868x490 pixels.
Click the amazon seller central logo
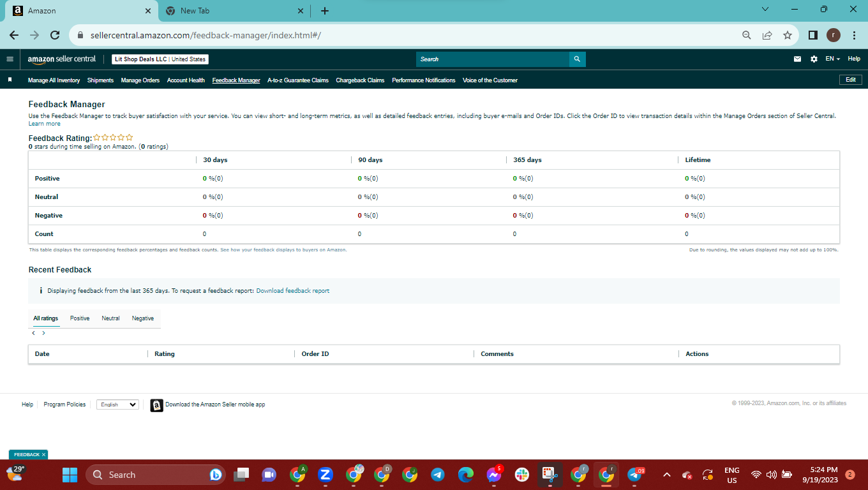click(x=62, y=59)
